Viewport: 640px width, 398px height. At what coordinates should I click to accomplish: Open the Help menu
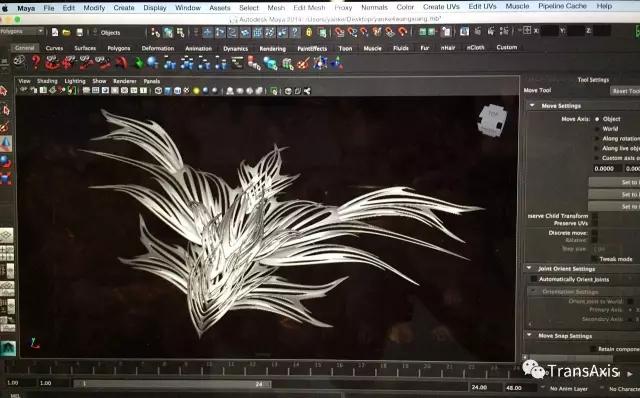click(604, 6)
